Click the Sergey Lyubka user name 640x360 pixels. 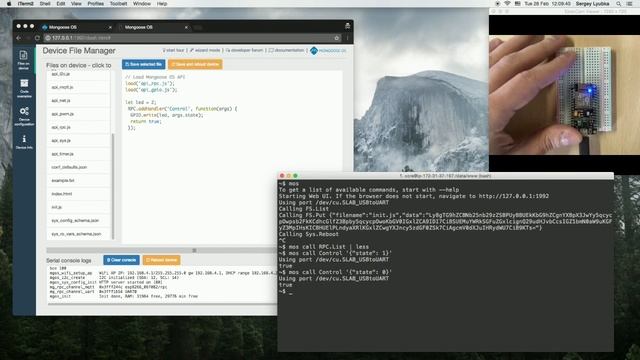point(592,4)
